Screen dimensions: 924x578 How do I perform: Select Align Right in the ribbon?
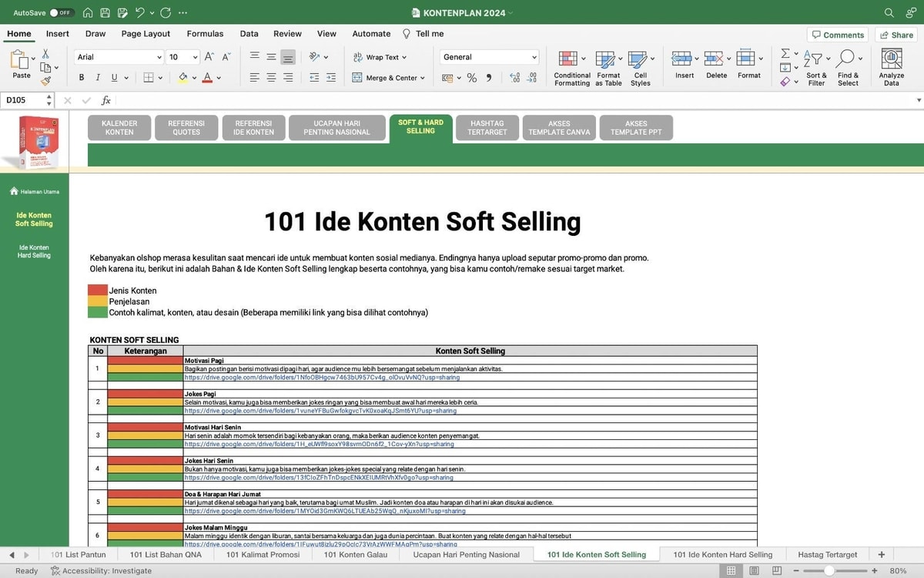pyautogui.click(x=288, y=78)
